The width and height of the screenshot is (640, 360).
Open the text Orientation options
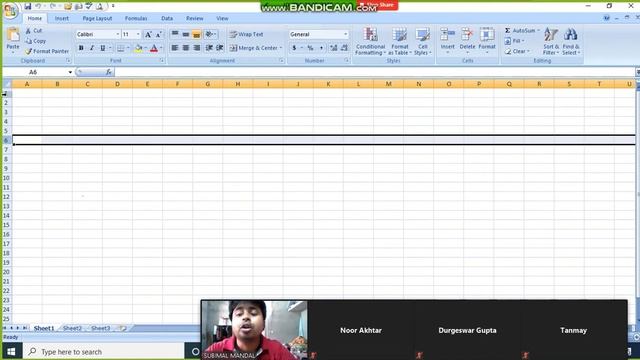(210, 34)
